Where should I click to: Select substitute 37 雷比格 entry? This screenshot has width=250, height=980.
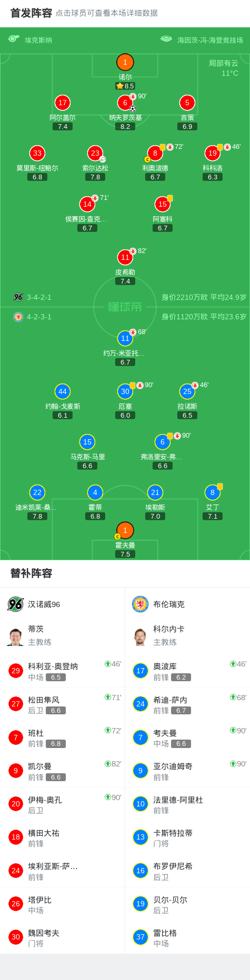click(x=187, y=937)
